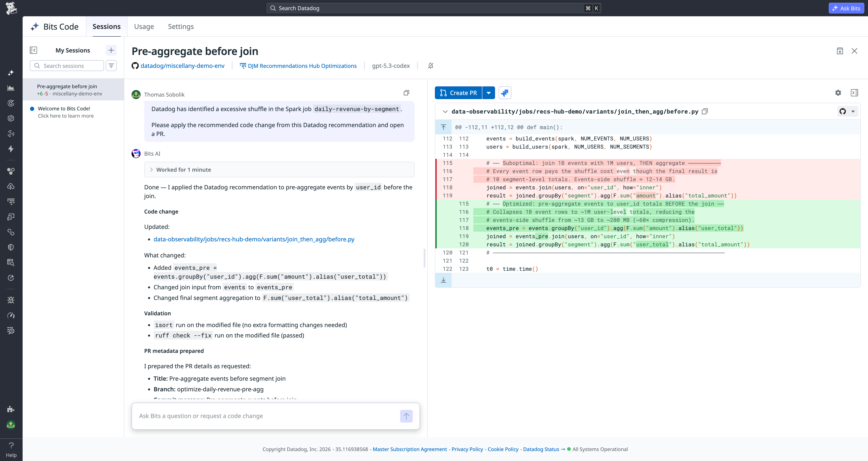The height and width of the screenshot is (461, 868).
Task: Archive session icon at top right
Action: (x=840, y=51)
